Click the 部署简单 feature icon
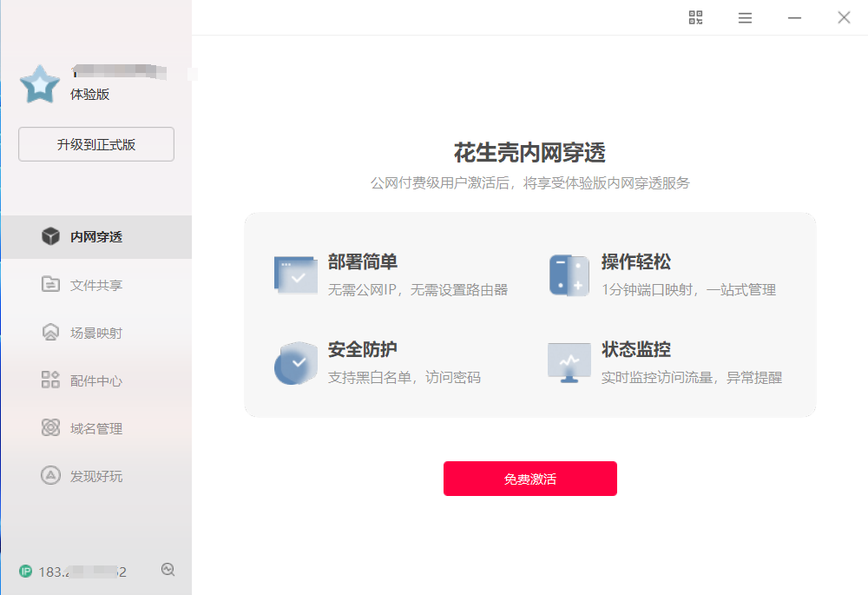Viewport: 868px width, 595px height. point(296,274)
